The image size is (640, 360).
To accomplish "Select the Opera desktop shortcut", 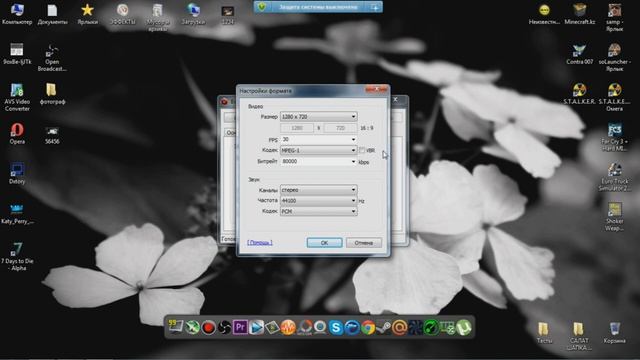I will tap(17, 133).
